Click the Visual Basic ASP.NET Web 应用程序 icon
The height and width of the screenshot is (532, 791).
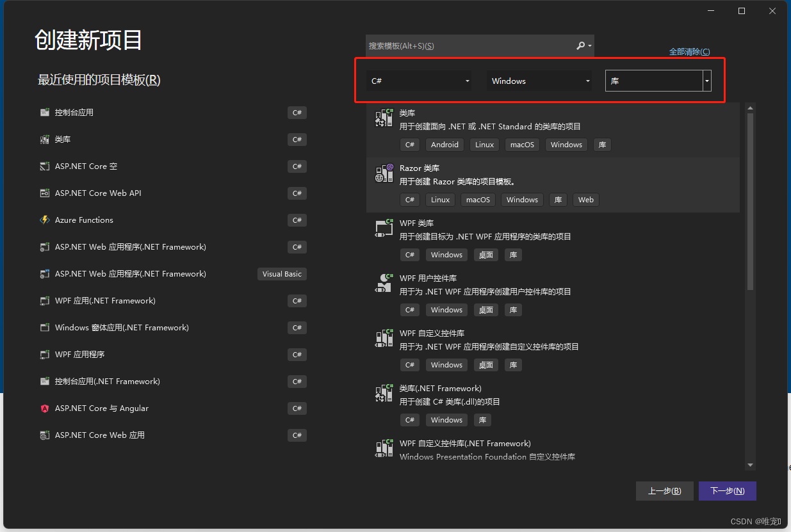pyautogui.click(x=45, y=274)
